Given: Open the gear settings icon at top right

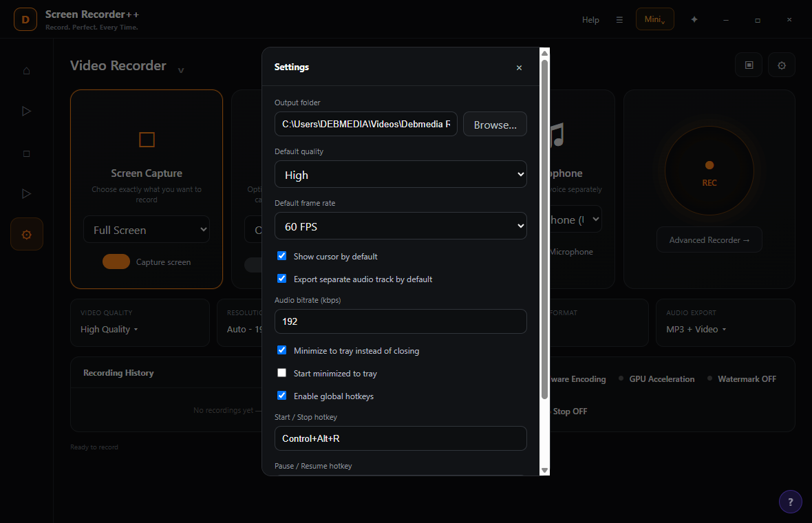Looking at the screenshot, I should coord(782,65).
